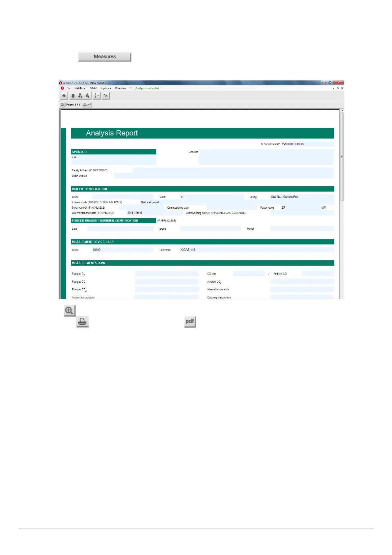The width and height of the screenshot is (392, 555).
Task: Click the BOILER IDENTIFICATION section header
Action: pyautogui.click(x=202, y=189)
